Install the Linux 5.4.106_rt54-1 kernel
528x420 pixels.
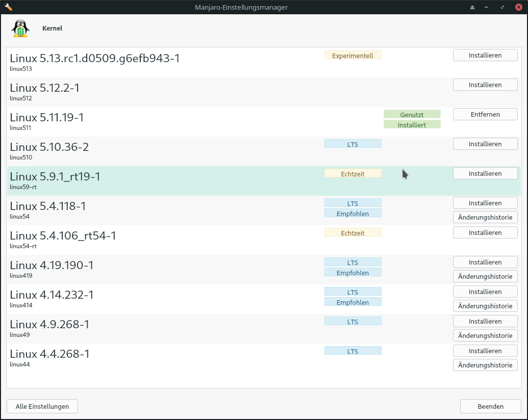coord(485,233)
